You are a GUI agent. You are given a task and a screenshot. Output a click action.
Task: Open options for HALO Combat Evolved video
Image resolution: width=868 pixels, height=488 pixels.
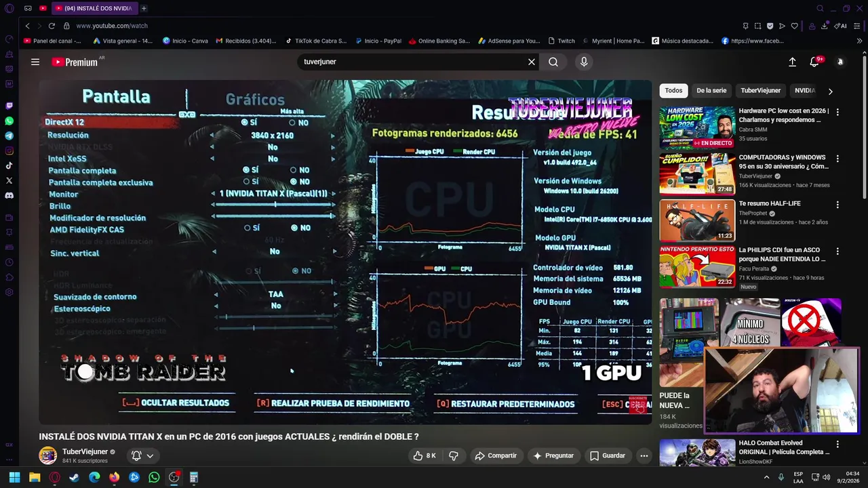pos(837,444)
